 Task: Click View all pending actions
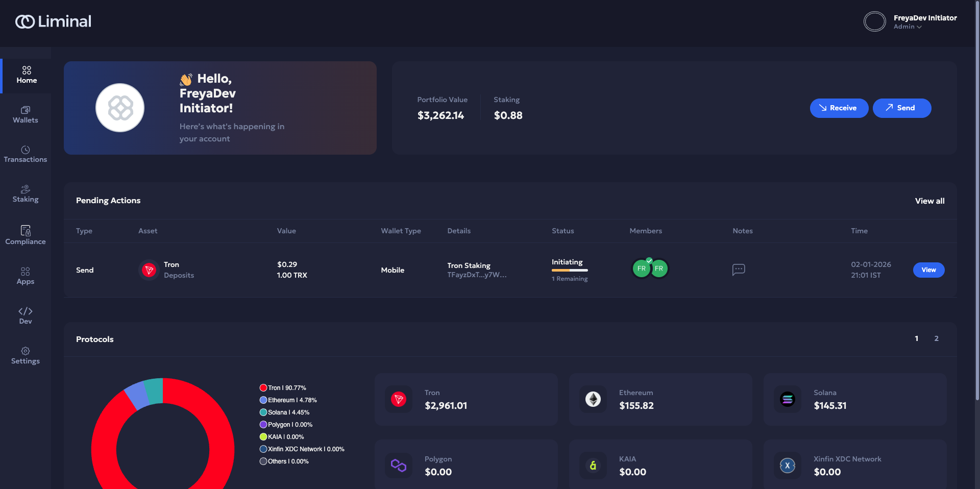pos(929,201)
